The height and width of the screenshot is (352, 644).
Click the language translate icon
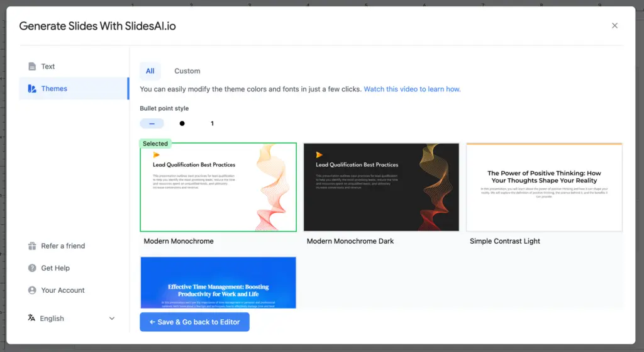click(x=31, y=319)
